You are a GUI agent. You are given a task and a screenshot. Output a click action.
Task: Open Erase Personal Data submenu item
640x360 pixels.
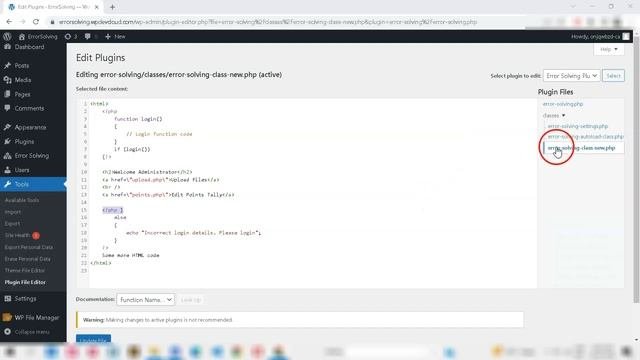pyautogui.click(x=27, y=259)
